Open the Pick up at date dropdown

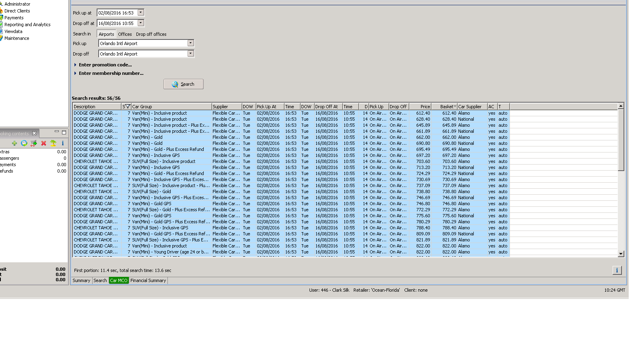(x=141, y=12)
